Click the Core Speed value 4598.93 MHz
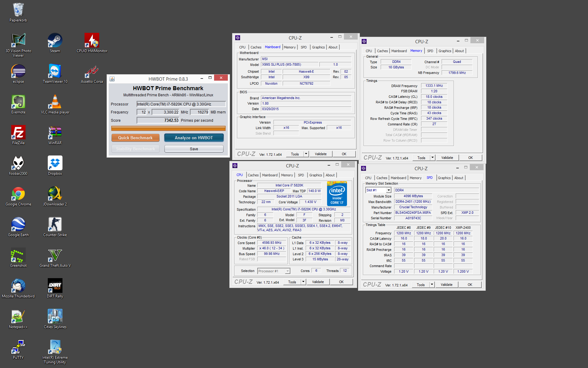Image resolution: width=588 pixels, height=368 pixels. click(272, 243)
